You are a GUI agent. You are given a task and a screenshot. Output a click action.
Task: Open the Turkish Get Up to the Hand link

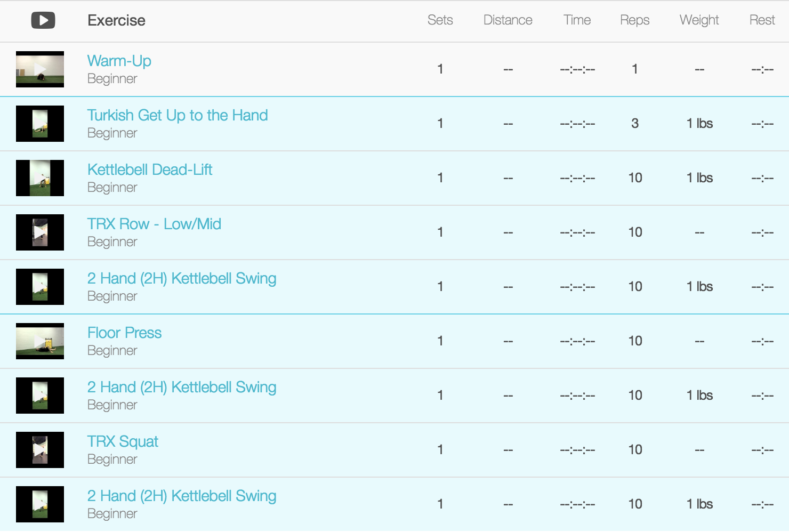click(x=178, y=115)
